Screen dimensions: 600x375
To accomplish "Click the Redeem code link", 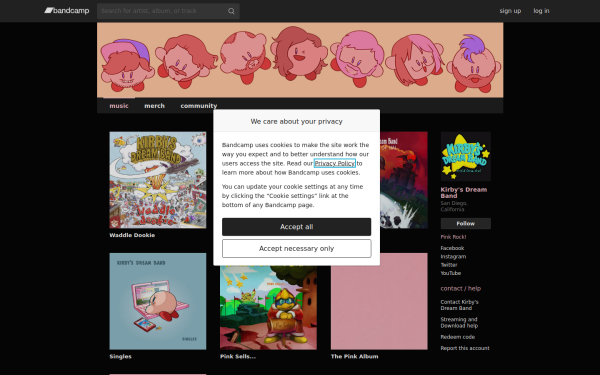I will point(457,337).
